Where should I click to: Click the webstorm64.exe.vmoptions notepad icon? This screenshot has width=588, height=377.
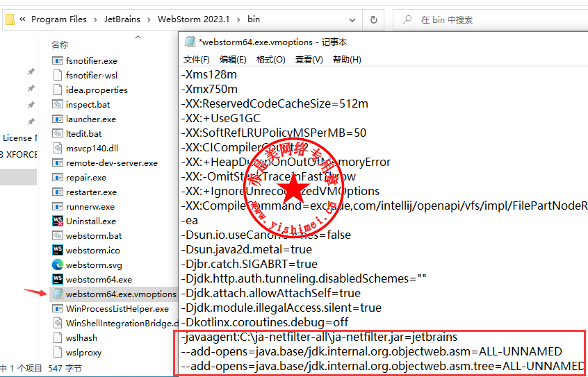pos(58,294)
